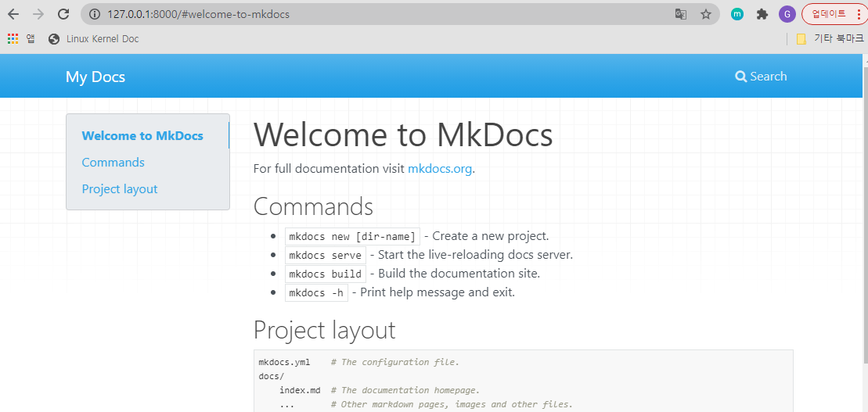Image resolution: width=868 pixels, height=412 pixels.
Task: Click the yellow other bookmarks folder icon
Action: tap(801, 39)
